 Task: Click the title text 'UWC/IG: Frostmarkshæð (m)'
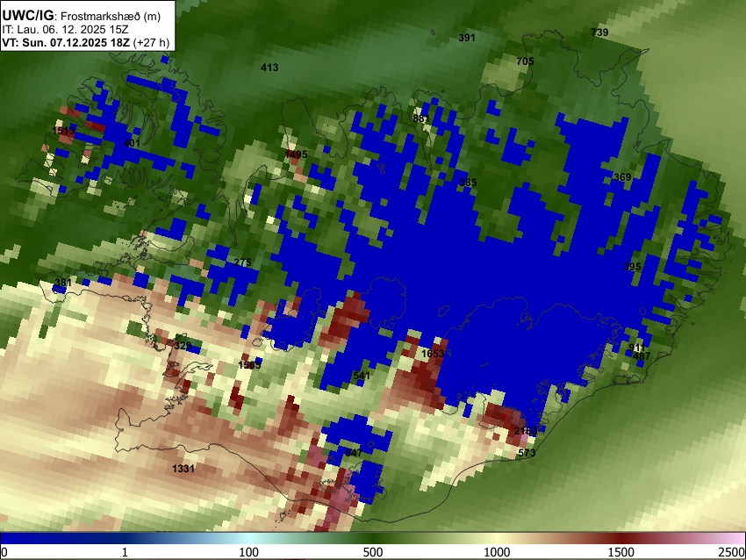82,16
